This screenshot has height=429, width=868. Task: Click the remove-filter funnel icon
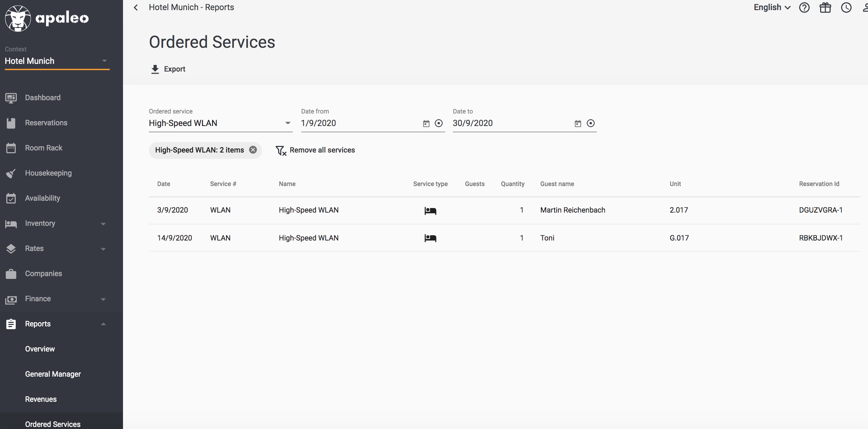point(281,150)
